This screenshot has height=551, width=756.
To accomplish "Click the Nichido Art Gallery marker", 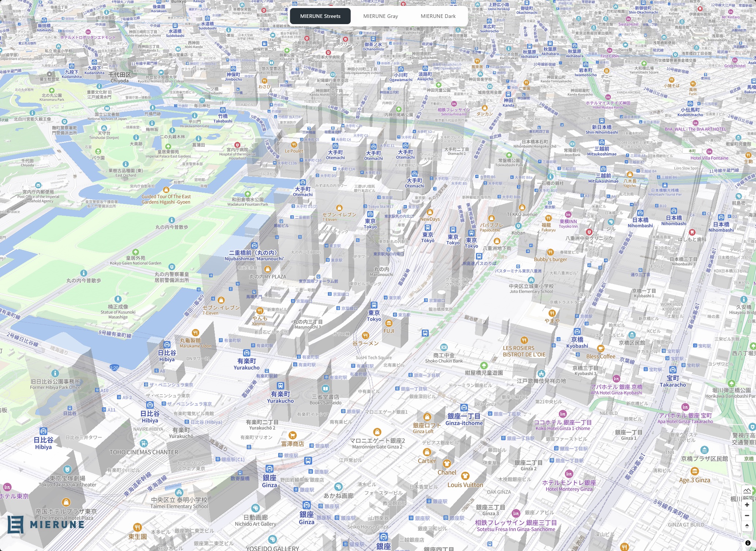I will pyautogui.click(x=256, y=508).
